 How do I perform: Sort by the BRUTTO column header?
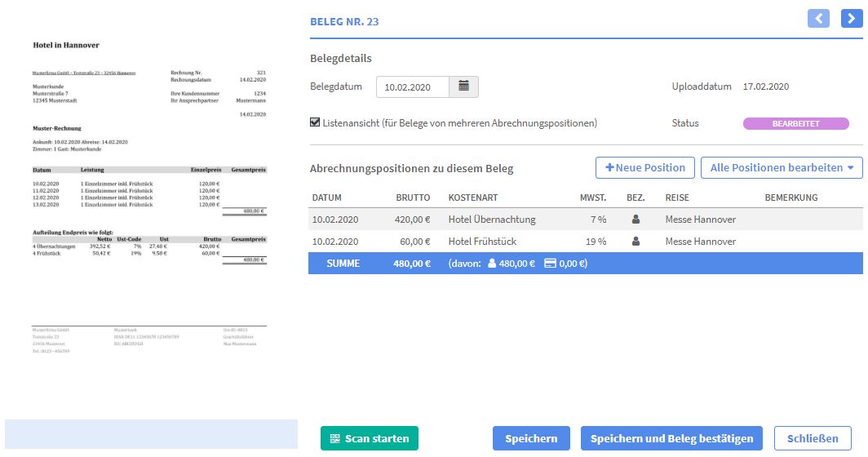[413, 197]
